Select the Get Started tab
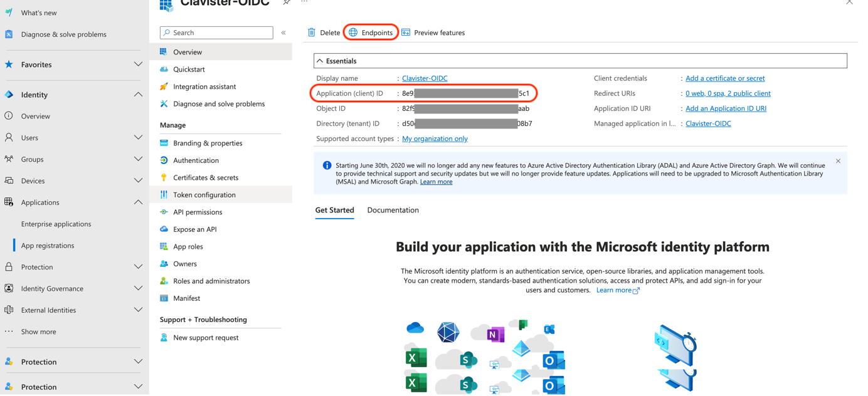The width and height of the screenshot is (868, 396). pyautogui.click(x=334, y=210)
